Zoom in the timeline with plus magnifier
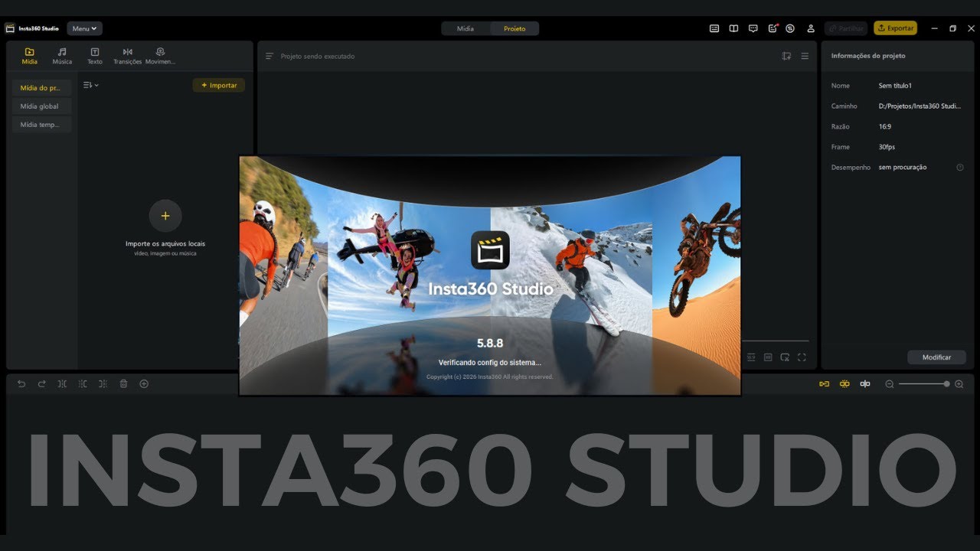 click(x=959, y=384)
